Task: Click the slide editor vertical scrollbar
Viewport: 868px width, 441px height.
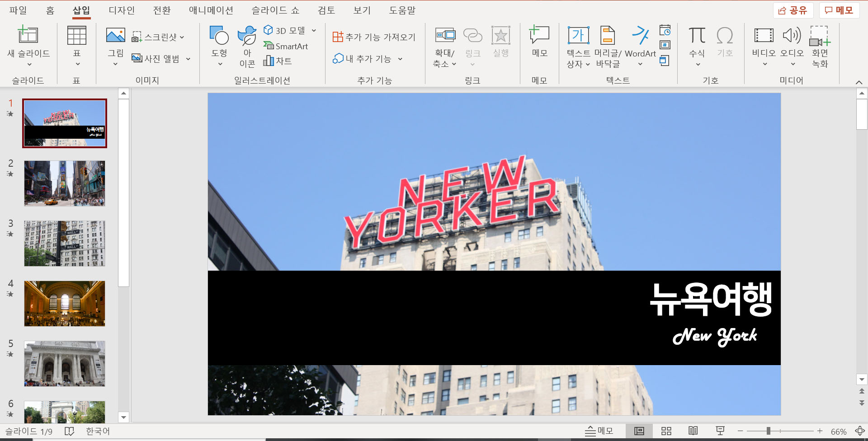Action: (862, 114)
